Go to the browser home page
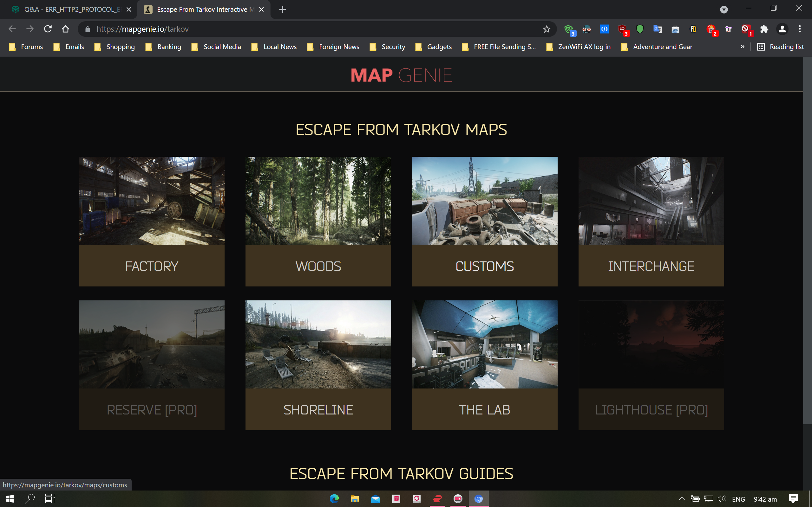The height and width of the screenshot is (507, 812). coord(65,29)
